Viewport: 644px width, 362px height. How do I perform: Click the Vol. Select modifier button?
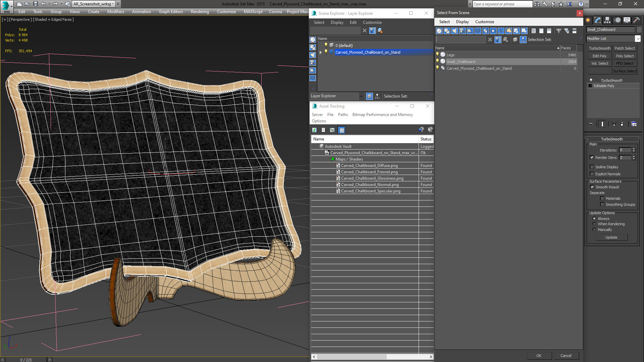click(x=599, y=63)
